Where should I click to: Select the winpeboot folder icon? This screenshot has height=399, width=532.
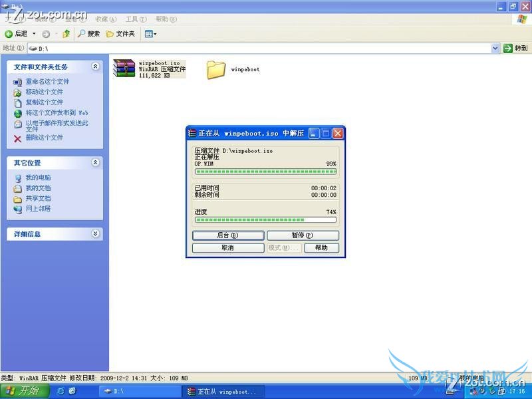click(x=216, y=69)
